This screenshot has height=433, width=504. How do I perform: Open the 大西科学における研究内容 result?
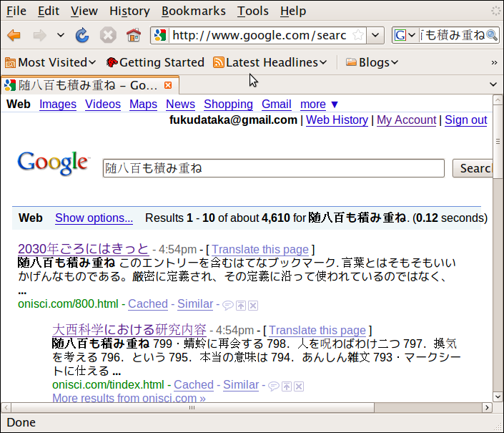[129, 330]
